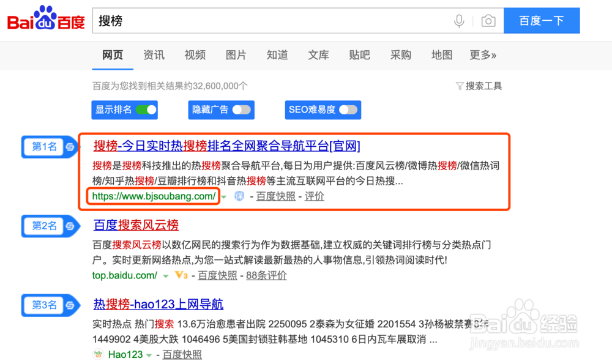Viewport: 612px width, 364px height.
Task: Click the 保 guarantee badge icon
Action: click(239, 196)
